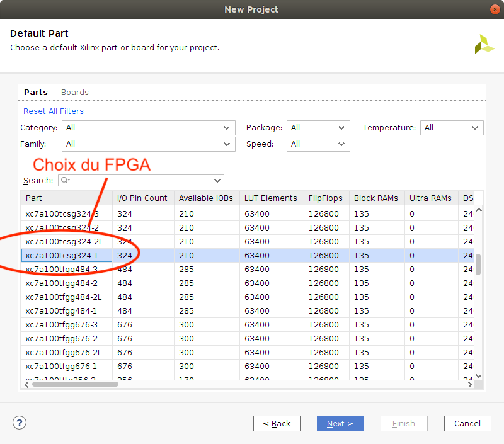Close the New Project dialog
This screenshot has width=504, height=444.
tap(495, 9)
